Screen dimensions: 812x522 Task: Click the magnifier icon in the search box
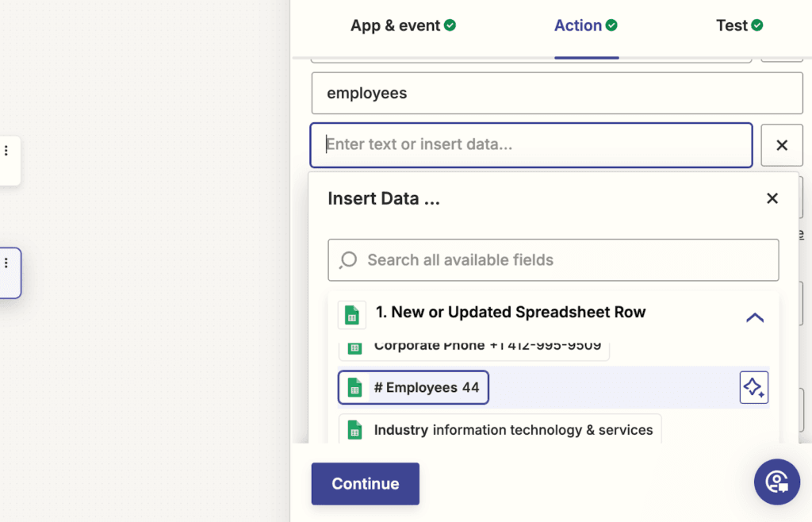coord(347,260)
